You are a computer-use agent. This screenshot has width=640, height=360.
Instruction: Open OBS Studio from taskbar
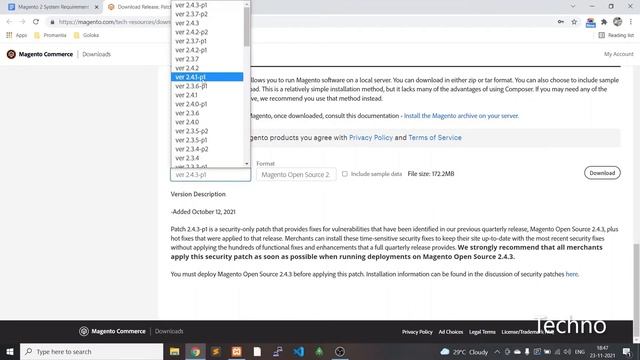tap(340, 351)
